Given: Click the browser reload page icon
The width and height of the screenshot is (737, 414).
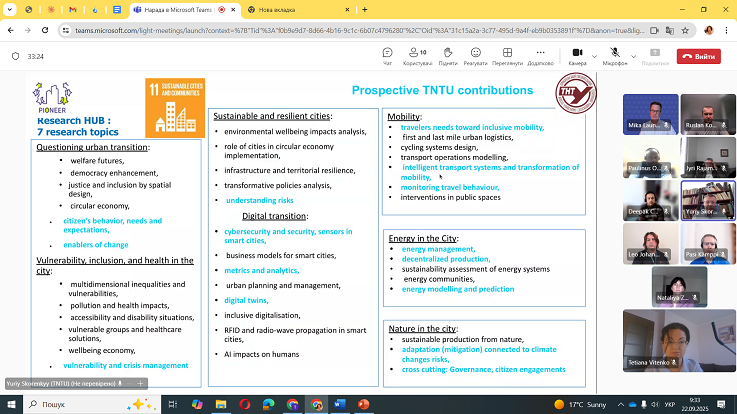Looking at the screenshot, I should [45, 30].
